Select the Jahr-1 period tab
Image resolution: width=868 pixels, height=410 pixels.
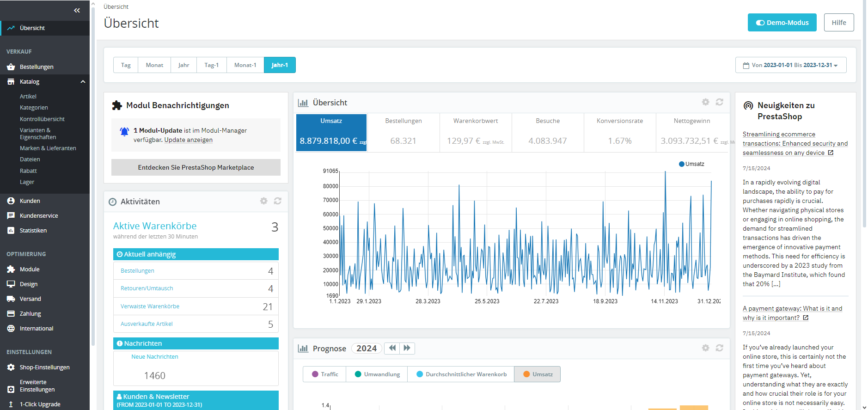tap(280, 65)
